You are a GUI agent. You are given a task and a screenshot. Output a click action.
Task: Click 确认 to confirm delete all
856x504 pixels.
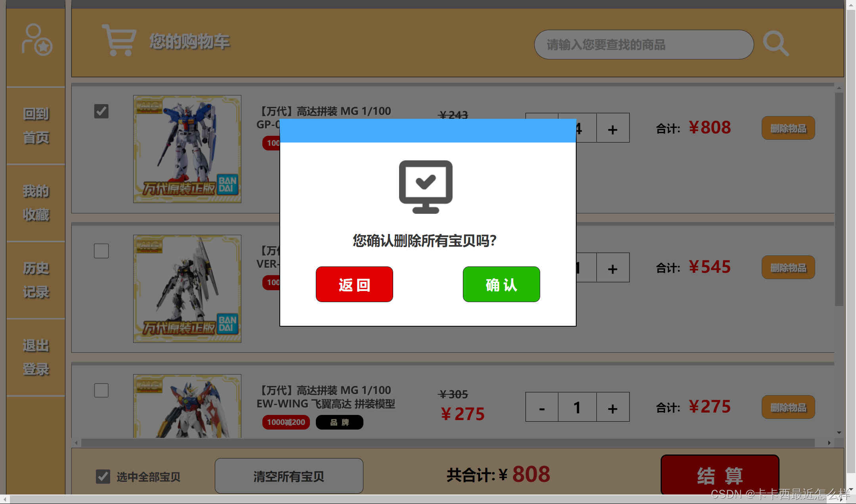[501, 284]
